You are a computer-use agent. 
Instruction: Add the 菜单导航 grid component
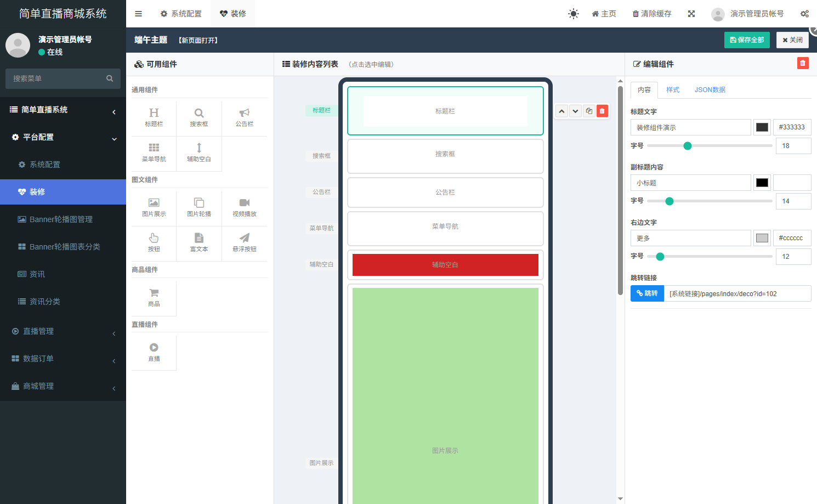(x=154, y=153)
